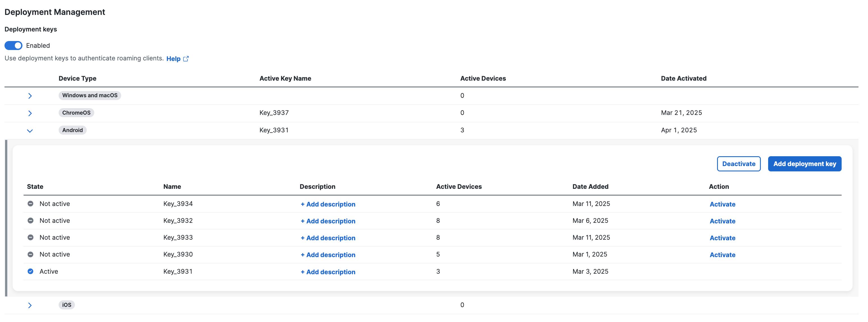Viewport: 868px width, 322px height.
Task: Click the Key_3931 name in keys table
Action: (178, 272)
